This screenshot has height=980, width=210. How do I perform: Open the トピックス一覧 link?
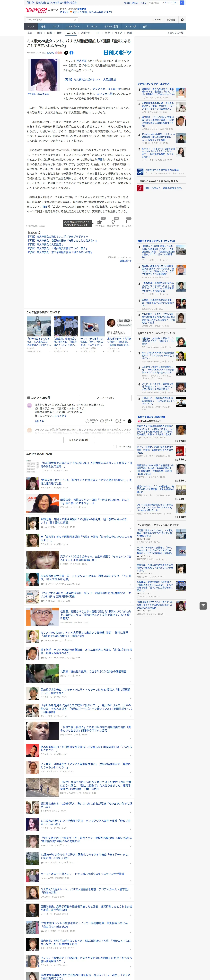(175, 33)
